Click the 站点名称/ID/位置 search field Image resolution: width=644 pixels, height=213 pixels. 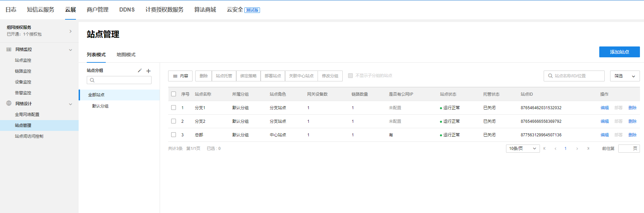pyautogui.click(x=574, y=76)
